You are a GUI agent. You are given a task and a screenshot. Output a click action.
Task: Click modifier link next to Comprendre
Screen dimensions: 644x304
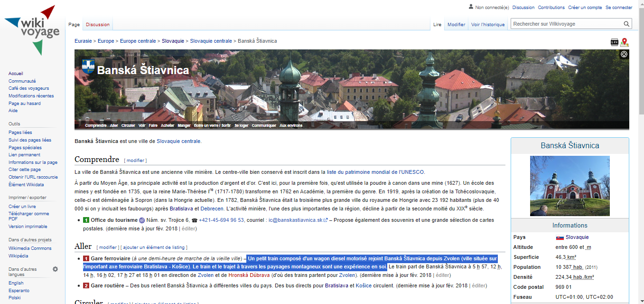point(136,161)
